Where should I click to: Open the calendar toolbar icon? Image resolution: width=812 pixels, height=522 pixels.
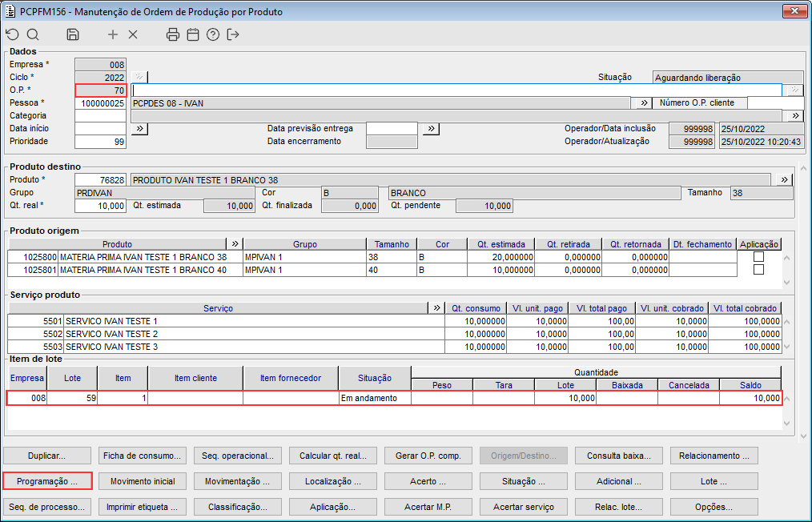(x=193, y=34)
